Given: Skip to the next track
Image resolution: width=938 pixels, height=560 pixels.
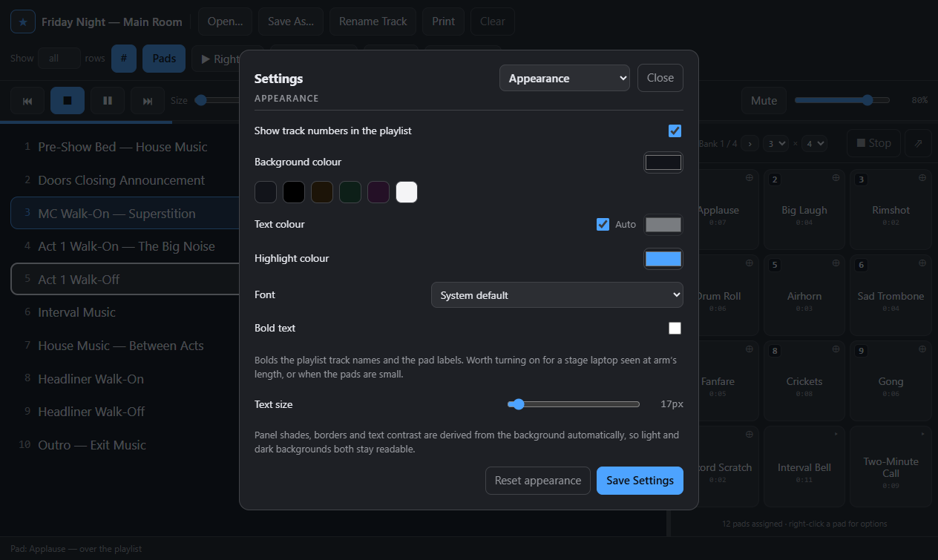Looking at the screenshot, I should pyautogui.click(x=148, y=100).
